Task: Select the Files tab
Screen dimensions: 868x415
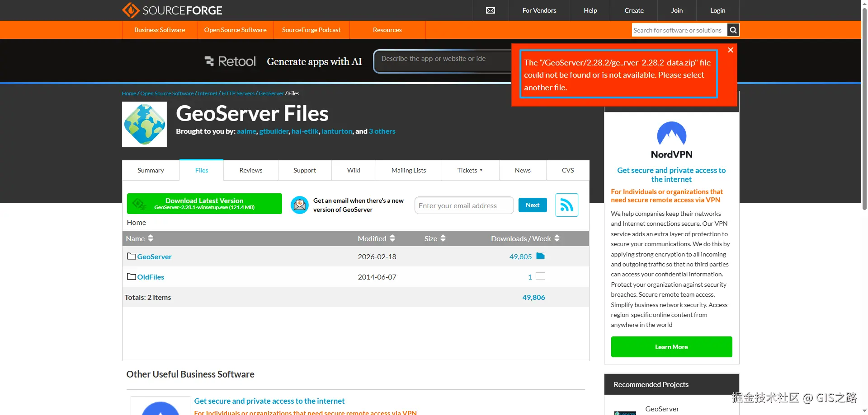Action: (202, 170)
